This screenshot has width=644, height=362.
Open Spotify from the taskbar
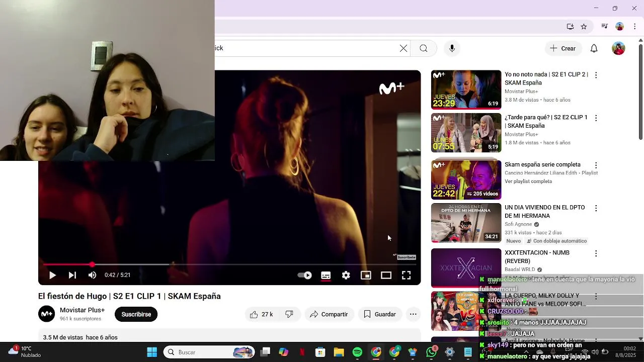point(358,352)
